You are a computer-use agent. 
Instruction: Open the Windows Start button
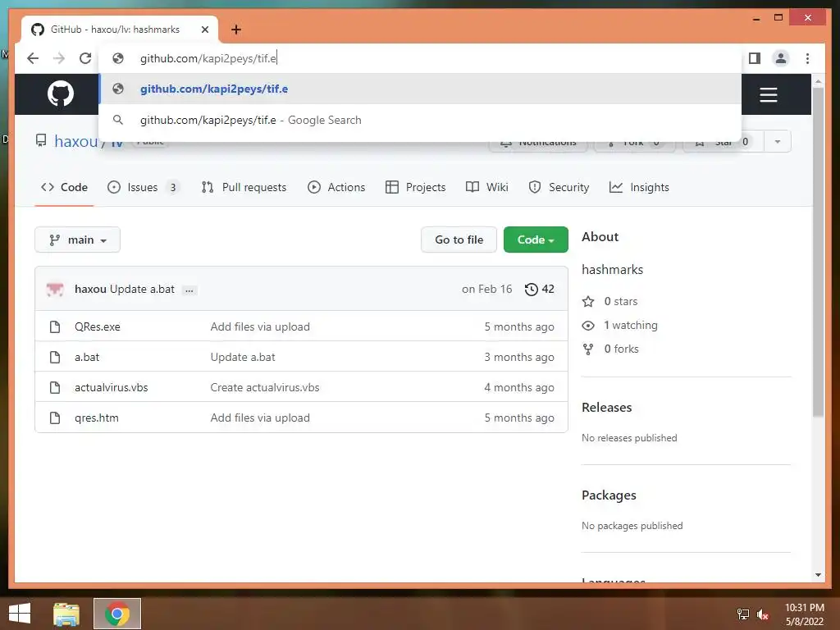[20, 614]
